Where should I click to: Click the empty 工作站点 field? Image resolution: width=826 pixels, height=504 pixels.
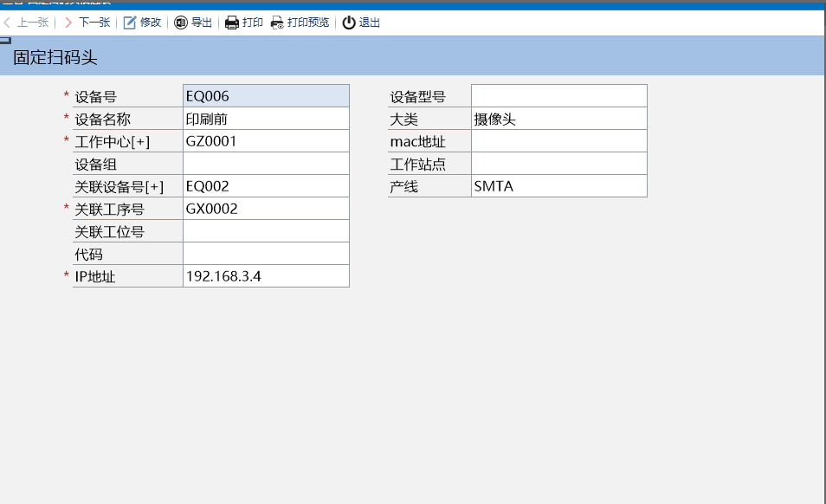558,164
